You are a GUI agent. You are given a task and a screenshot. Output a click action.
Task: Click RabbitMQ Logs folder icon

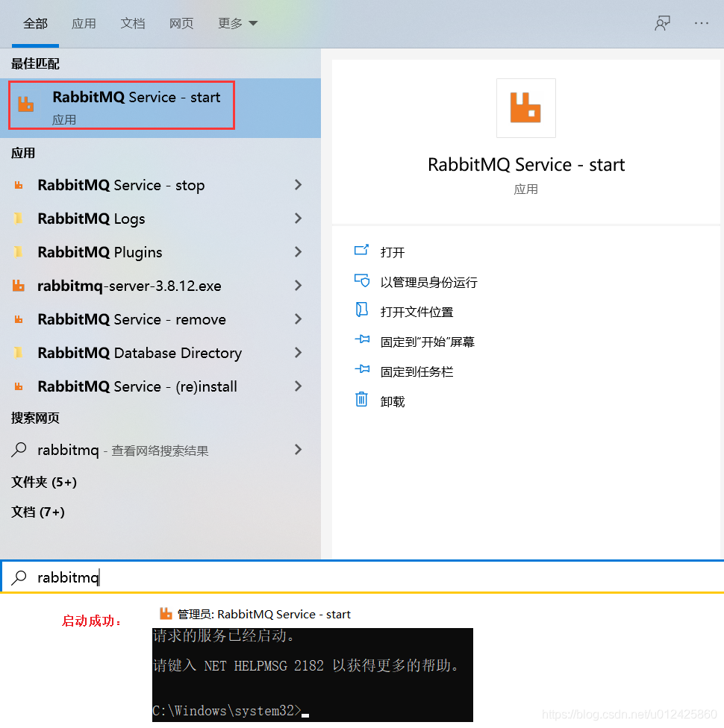pyautogui.click(x=19, y=219)
